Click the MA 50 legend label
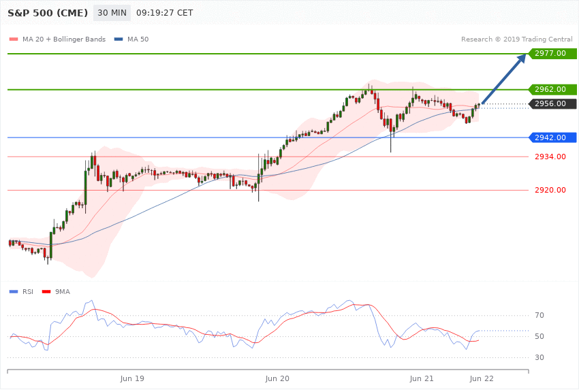The width and height of the screenshot is (579, 392). [x=138, y=39]
